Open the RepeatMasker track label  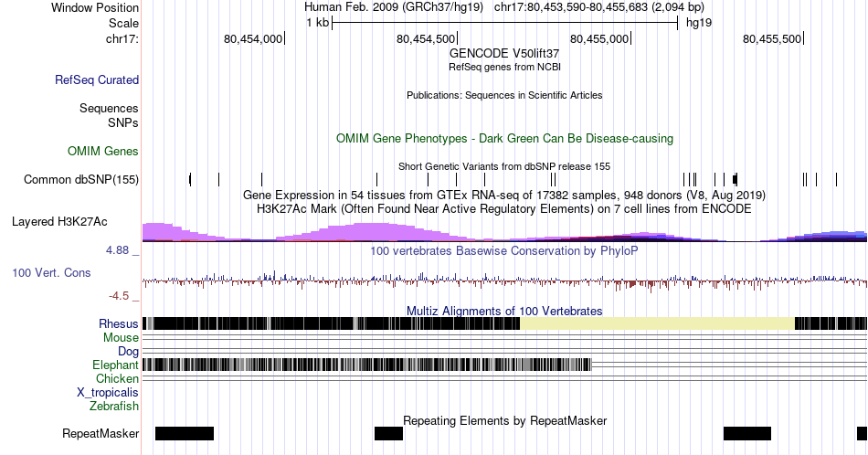[x=101, y=433]
